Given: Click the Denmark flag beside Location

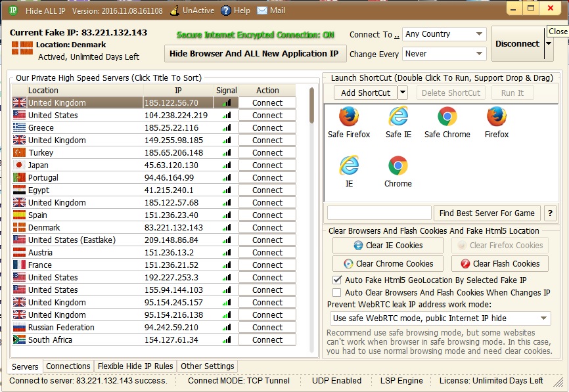Looking at the screenshot, I should (x=22, y=48).
